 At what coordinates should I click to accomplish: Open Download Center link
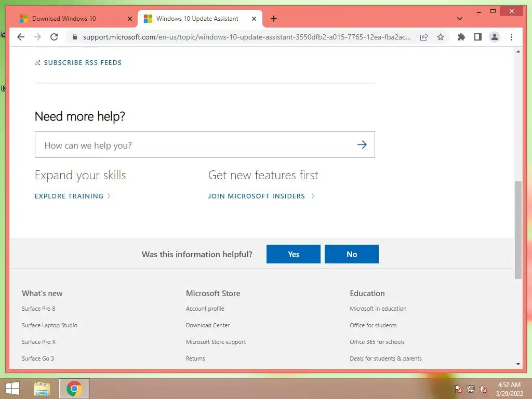(208, 325)
